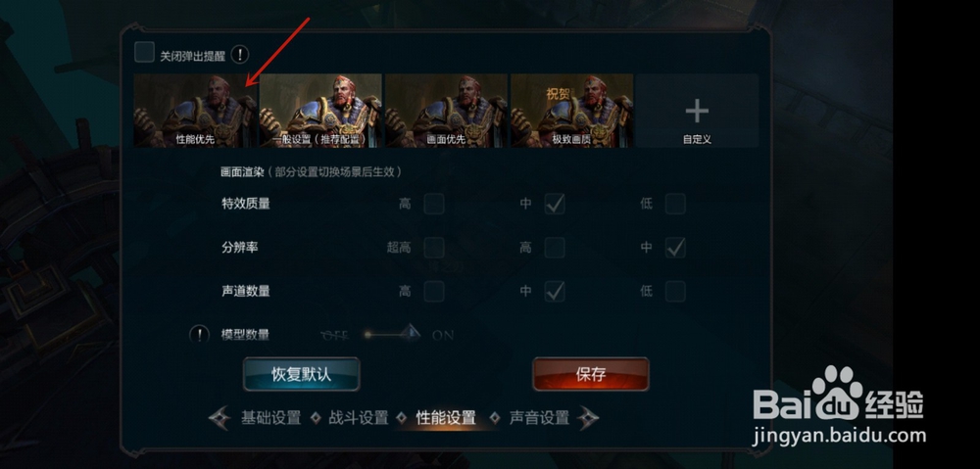Open the 基础设置 tab
Viewport: 980px width, 469px height.
click(270, 418)
